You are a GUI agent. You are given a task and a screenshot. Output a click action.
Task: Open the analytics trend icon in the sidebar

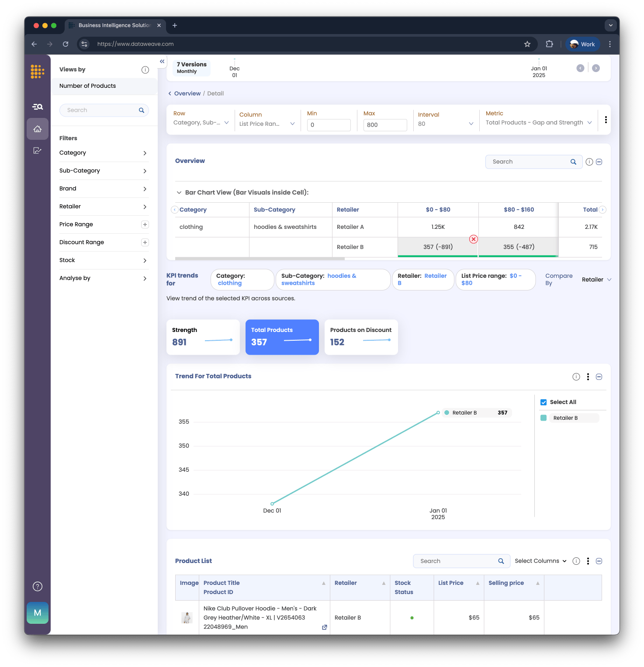[x=38, y=150]
